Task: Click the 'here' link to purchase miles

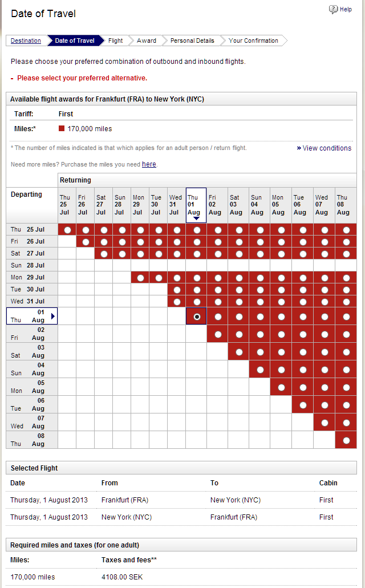Action: click(149, 164)
